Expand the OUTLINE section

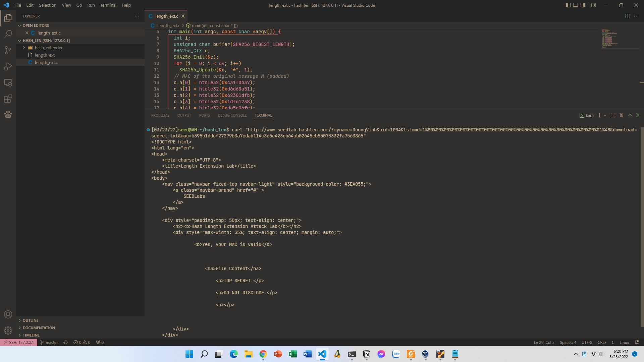[31, 320]
